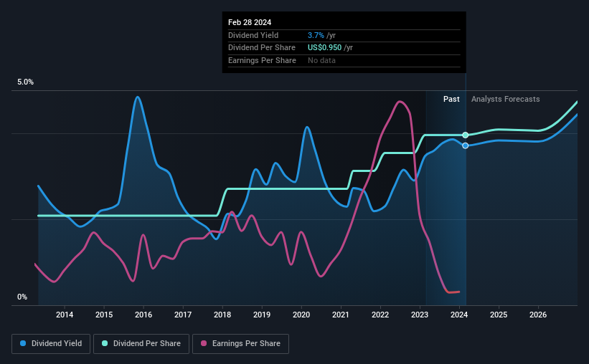
Task: Click the '3.7%' dividend yield value
Action: tap(316, 35)
